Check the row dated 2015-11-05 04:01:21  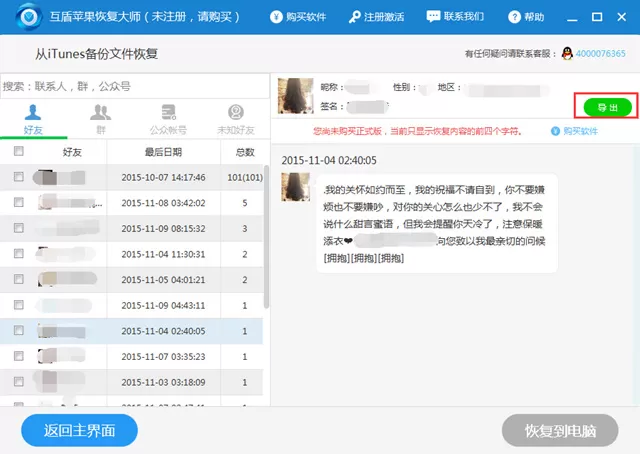[18, 279]
